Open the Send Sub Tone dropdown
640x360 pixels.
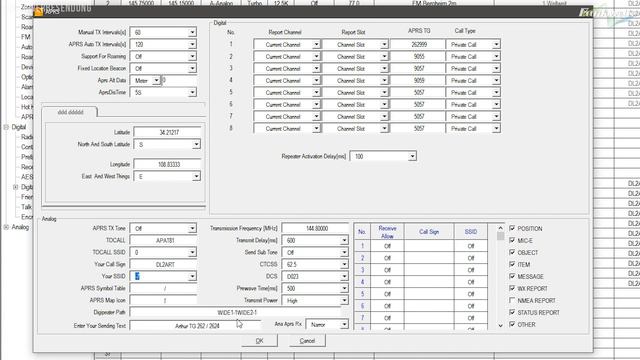(x=344, y=252)
